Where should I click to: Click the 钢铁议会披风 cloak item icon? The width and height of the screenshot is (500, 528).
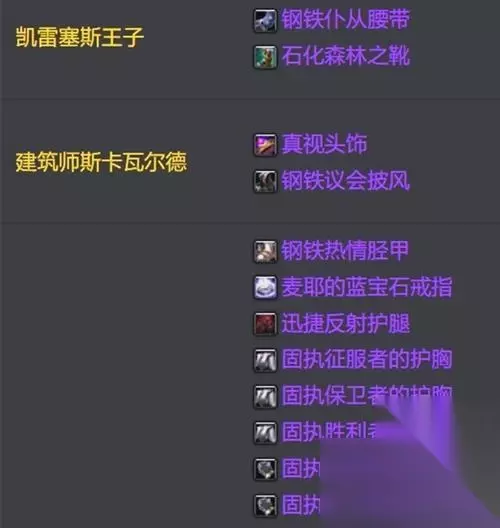(265, 182)
